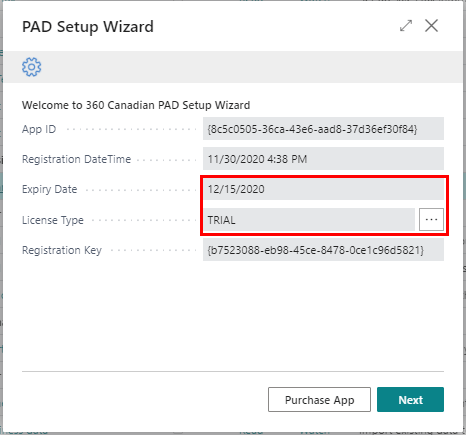
Task: Click the Registration DateTime label
Action: [76, 159]
